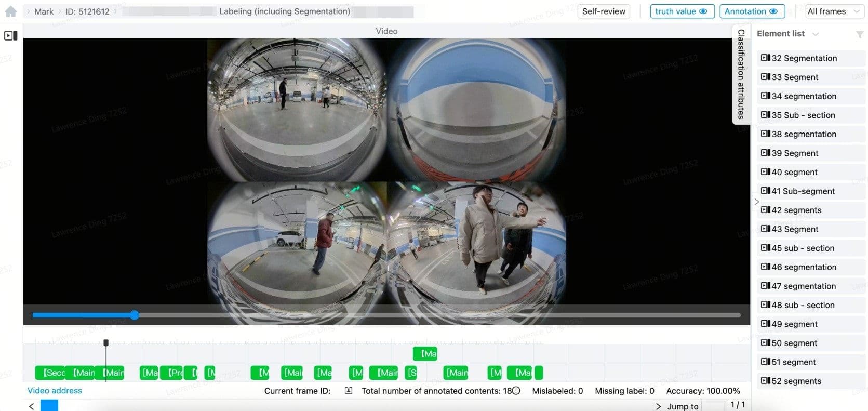Click the video icon beside 41 Sub-segment
This screenshot has height=411, width=868.
[x=765, y=191]
